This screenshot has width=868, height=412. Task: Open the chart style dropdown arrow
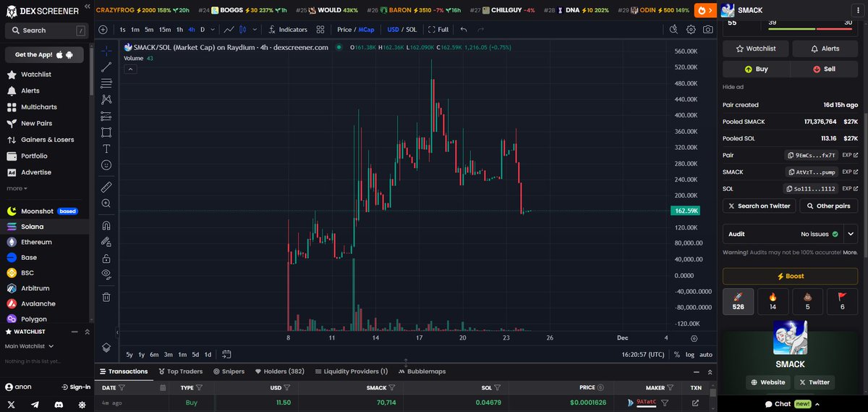[255, 30]
